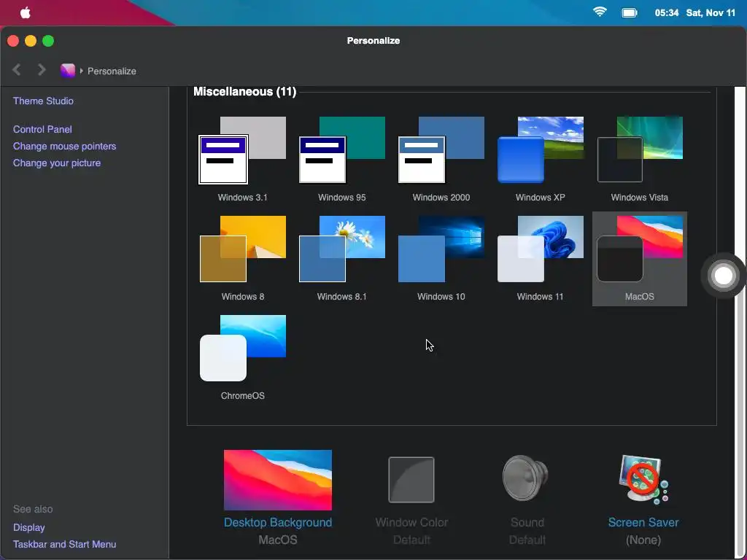Open the Apple menu
This screenshot has height=560, width=747.
pyautogui.click(x=26, y=12)
